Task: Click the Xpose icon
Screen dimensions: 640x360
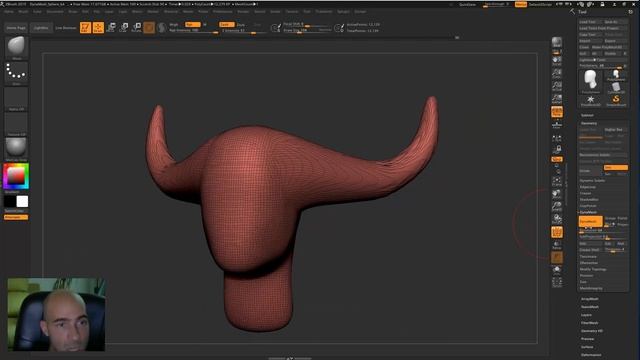Action: click(x=557, y=282)
